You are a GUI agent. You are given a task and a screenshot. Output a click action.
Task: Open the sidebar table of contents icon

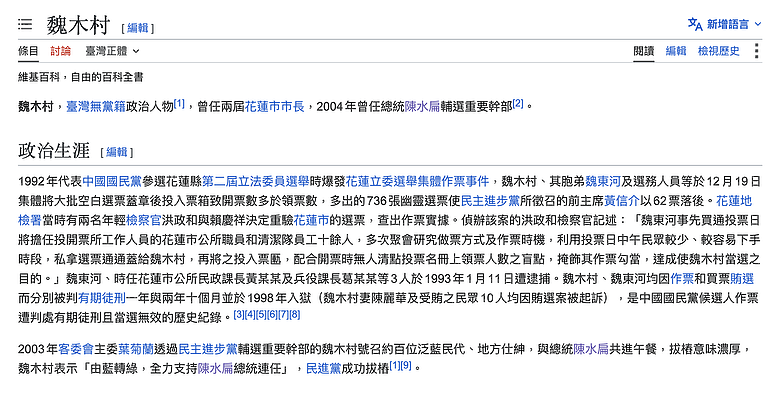(25, 24)
